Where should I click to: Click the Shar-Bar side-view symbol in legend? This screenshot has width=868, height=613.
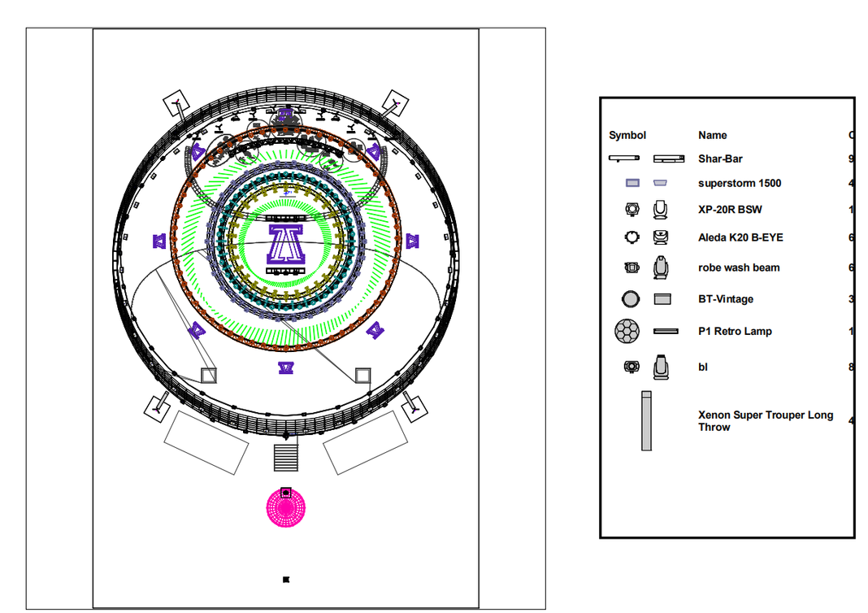[669, 159]
